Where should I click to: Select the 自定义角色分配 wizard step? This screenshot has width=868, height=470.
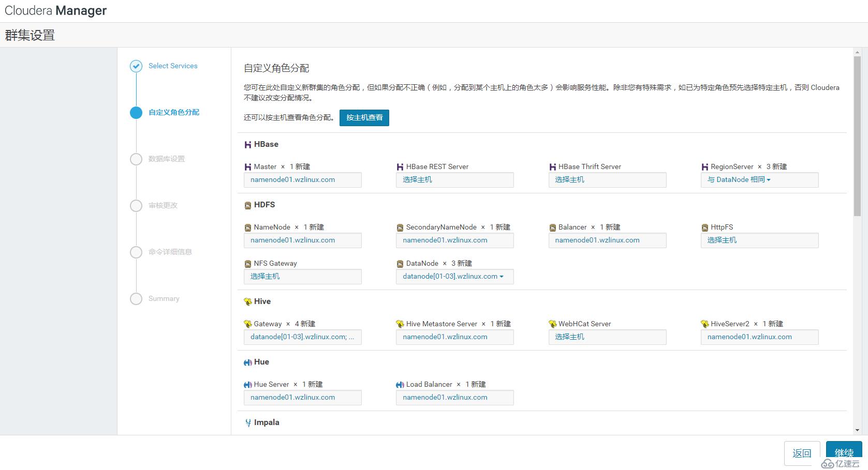(174, 112)
